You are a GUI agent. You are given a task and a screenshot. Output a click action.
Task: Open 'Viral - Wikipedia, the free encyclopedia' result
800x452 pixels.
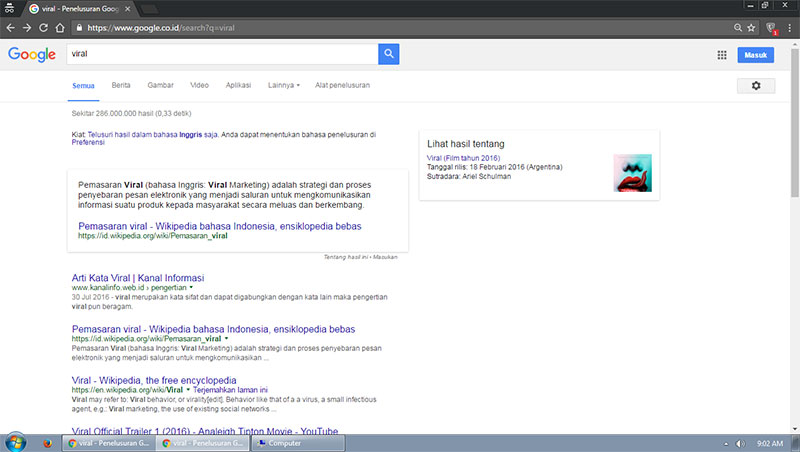[154, 380]
